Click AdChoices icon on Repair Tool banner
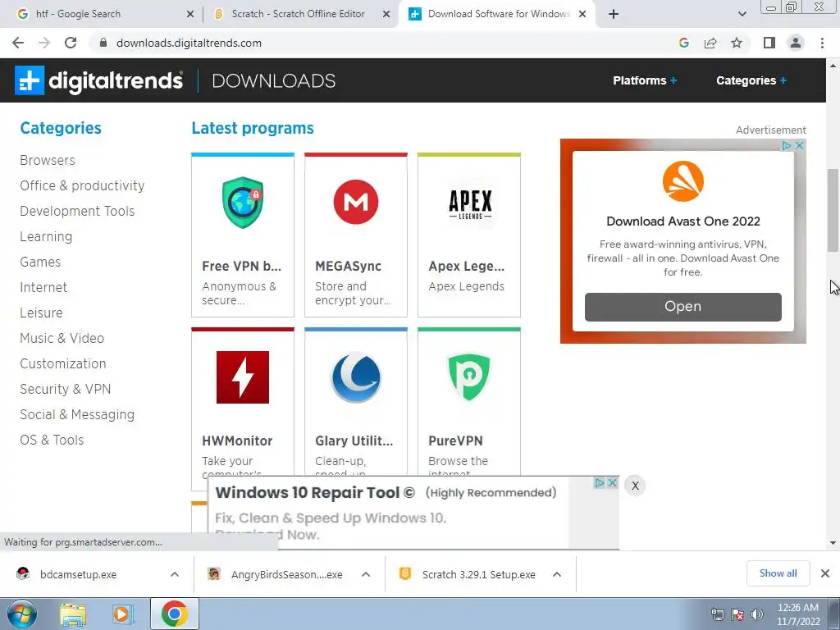The width and height of the screenshot is (840, 630). point(600,482)
